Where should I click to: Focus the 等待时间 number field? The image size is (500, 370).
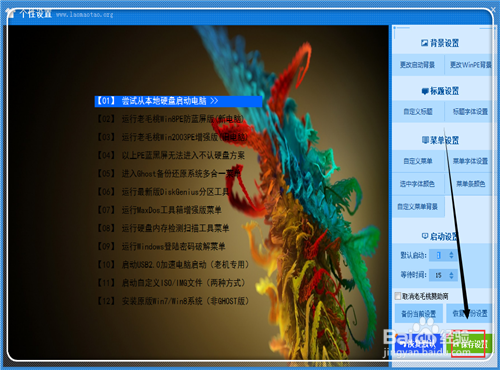tap(439, 275)
